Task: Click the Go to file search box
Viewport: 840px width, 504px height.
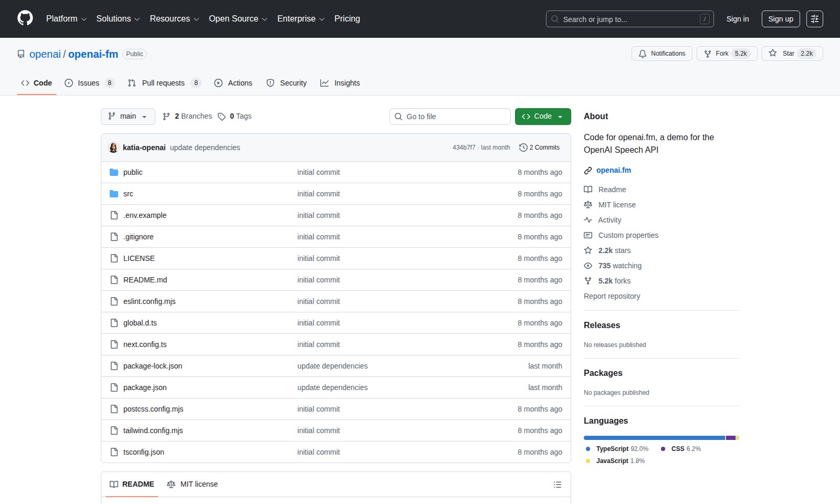Action: (x=450, y=117)
